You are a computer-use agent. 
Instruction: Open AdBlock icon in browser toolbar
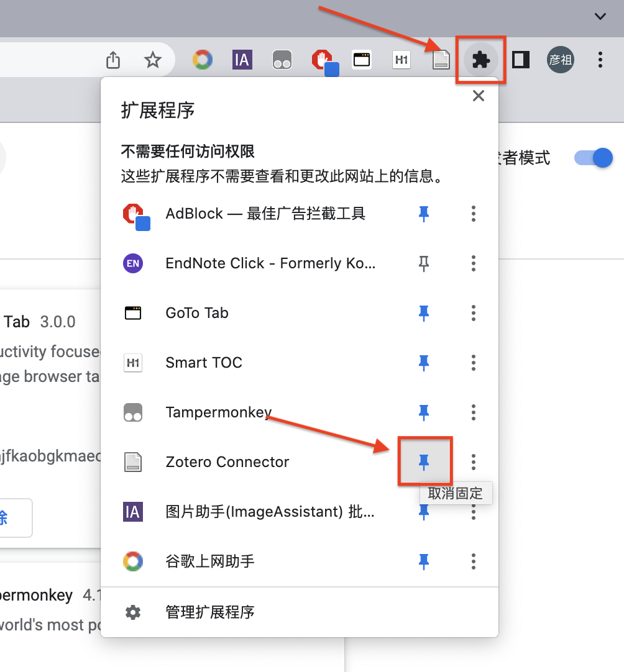pyautogui.click(x=324, y=62)
